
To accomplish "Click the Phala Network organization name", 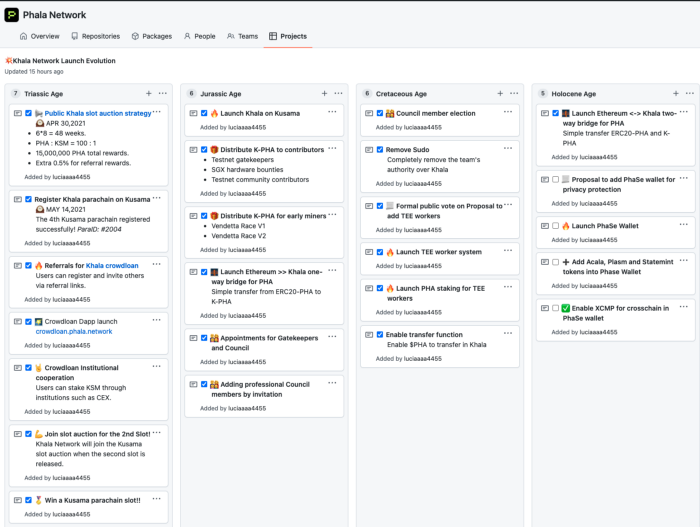I will (54, 15).
